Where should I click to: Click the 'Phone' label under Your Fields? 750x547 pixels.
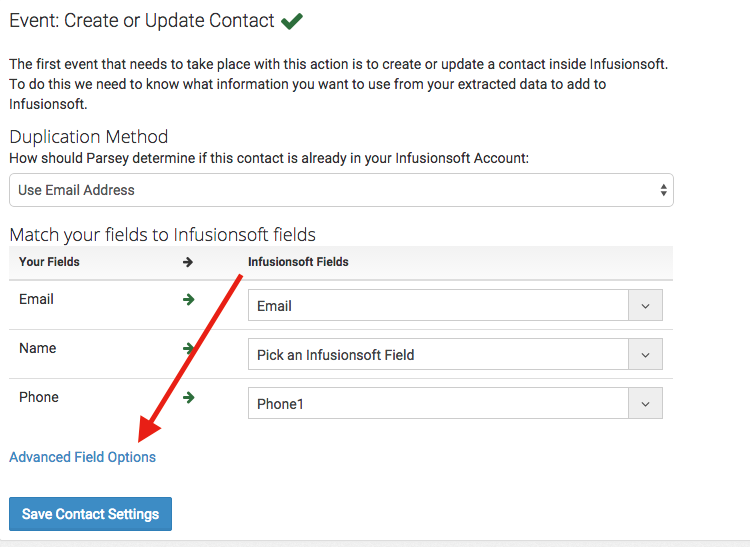click(x=39, y=397)
